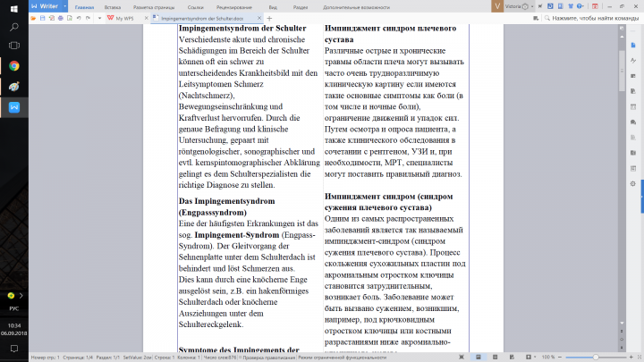Screen dimensions: 644x362
Task: Click the Print Layout view icon in status bar
Action: coord(478,357)
